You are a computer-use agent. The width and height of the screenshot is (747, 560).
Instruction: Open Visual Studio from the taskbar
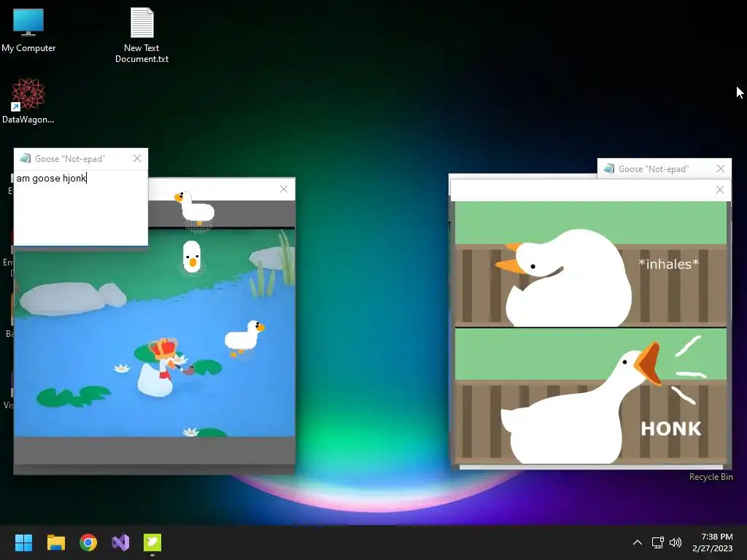coord(120,542)
